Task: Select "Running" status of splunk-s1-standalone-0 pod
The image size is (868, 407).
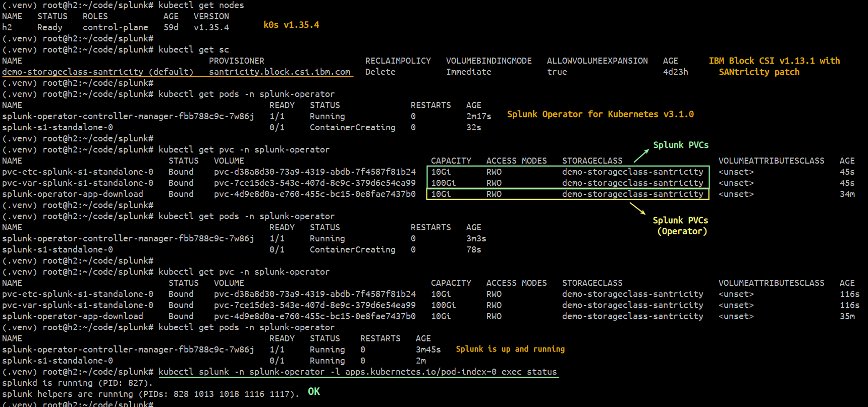Action: [328, 361]
